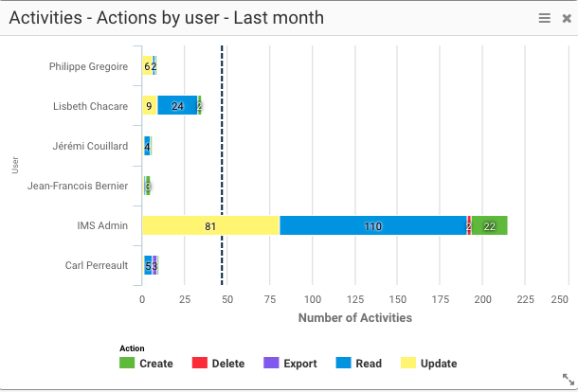Click the red Delete color swatch

pos(199,364)
